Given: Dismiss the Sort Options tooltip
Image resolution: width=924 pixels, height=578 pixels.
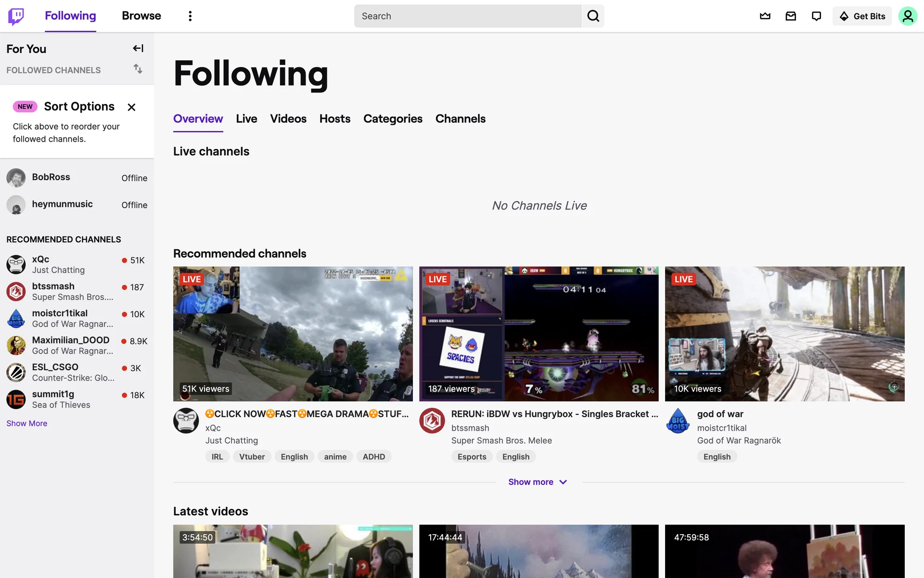Looking at the screenshot, I should tap(131, 107).
